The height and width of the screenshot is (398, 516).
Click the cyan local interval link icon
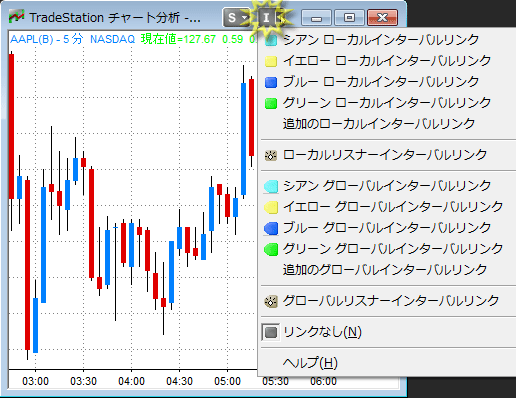[271, 40]
